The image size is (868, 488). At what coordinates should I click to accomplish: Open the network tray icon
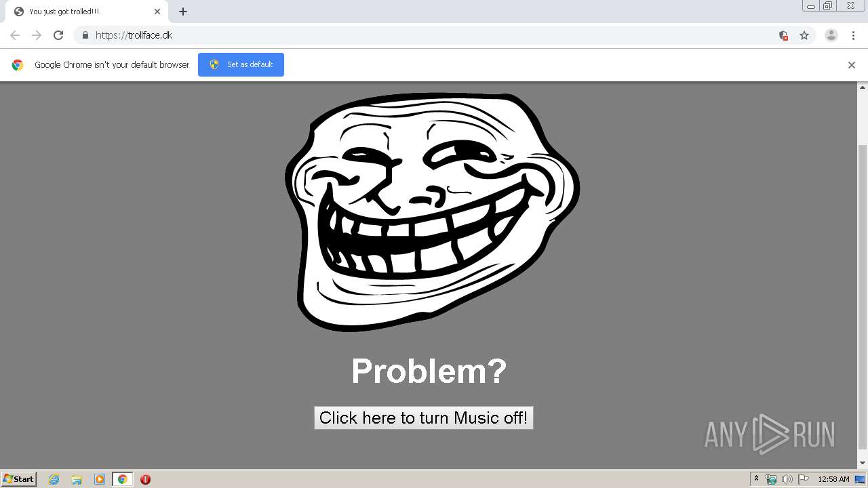tap(771, 479)
